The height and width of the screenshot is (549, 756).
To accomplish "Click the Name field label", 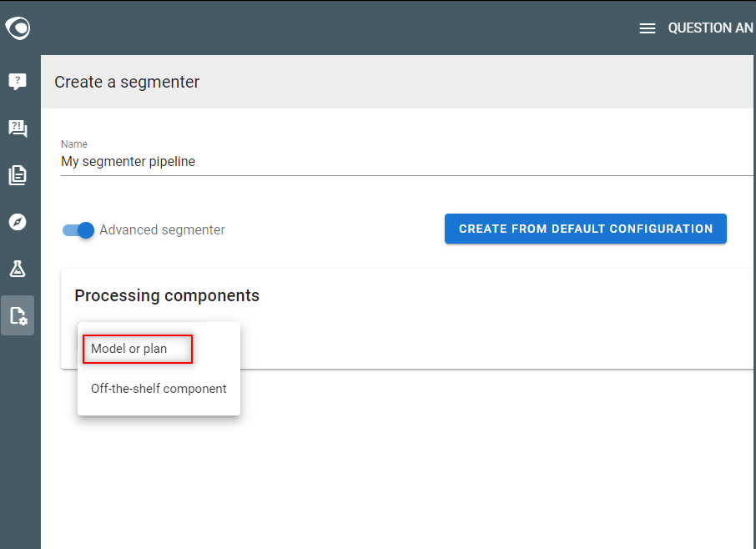I will tap(74, 144).
